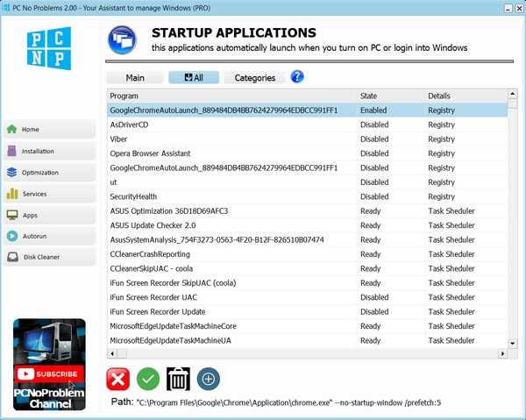The width and height of the screenshot is (526, 420).
Task: Open the Services section
Action: [49, 194]
